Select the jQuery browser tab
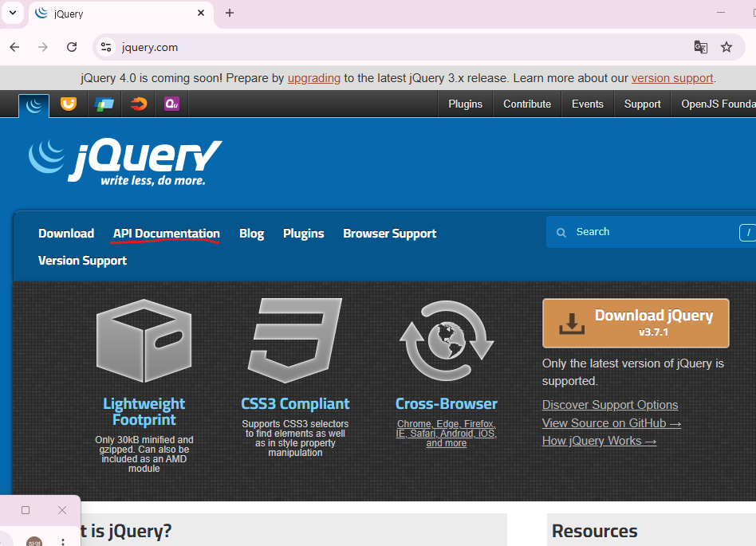Image resolution: width=756 pixels, height=546 pixels. point(120,14)
